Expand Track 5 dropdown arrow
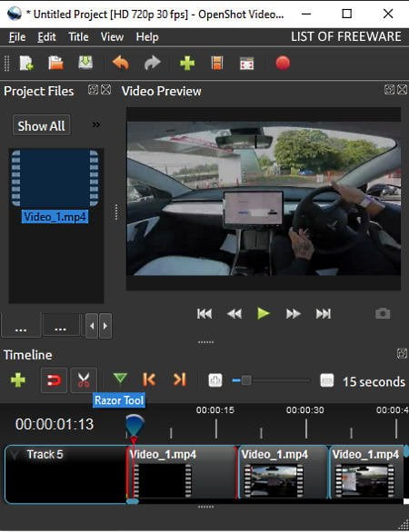Screen dimensions: 409x532 (x=15, y=456)
